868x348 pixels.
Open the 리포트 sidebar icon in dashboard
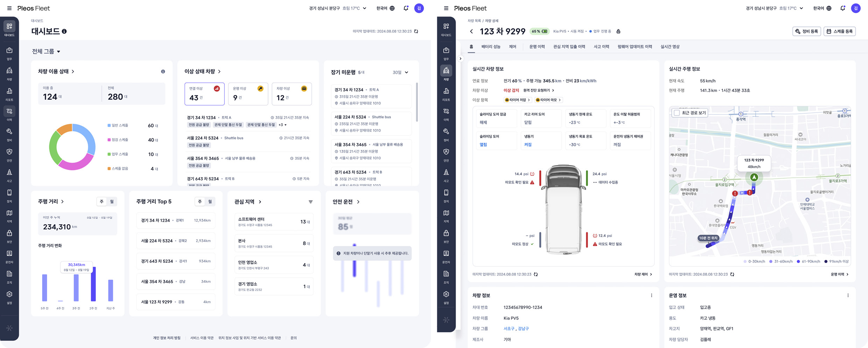coord(9,94)
